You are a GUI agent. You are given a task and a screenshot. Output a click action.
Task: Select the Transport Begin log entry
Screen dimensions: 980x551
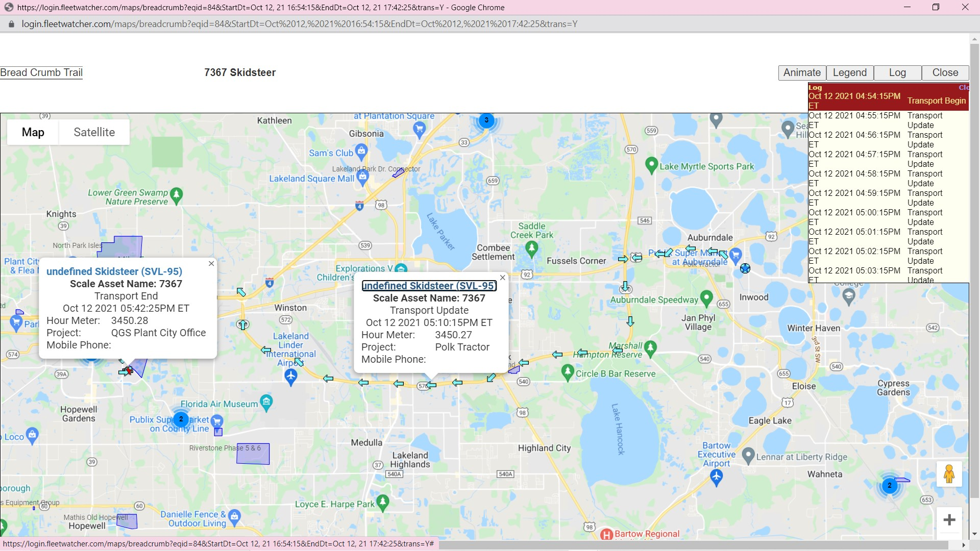tap(888, 101)
